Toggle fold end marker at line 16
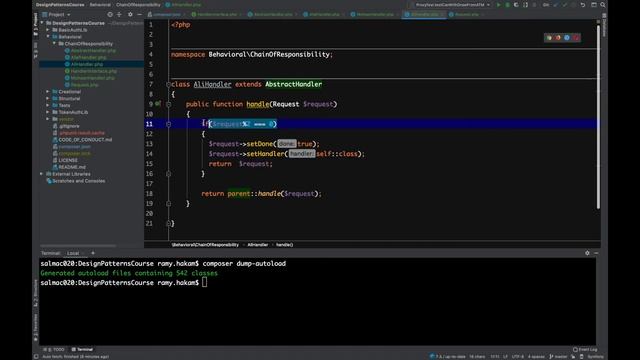640x360 pixels. 168,174
